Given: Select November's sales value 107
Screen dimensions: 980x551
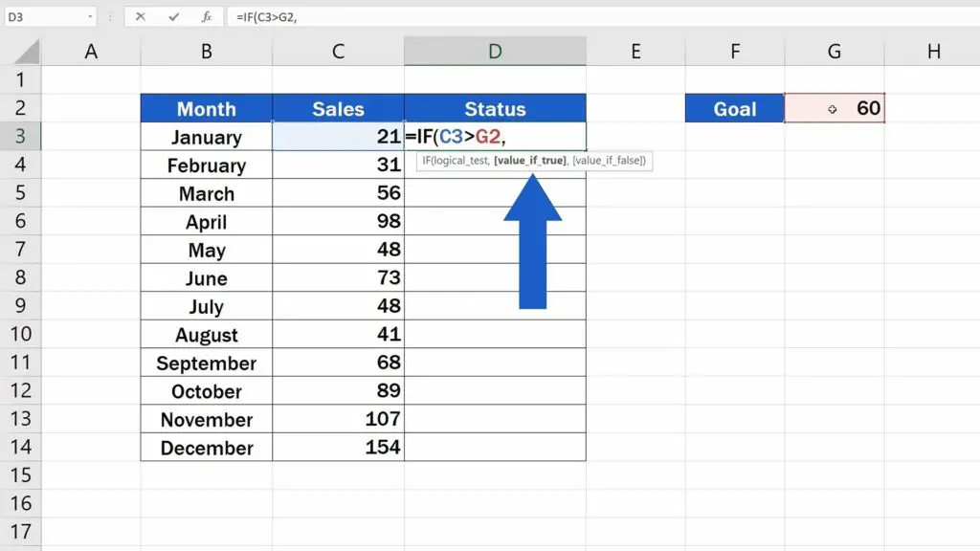Looking at the screenshot, I should pyautogui.click(x=338, y=419).
